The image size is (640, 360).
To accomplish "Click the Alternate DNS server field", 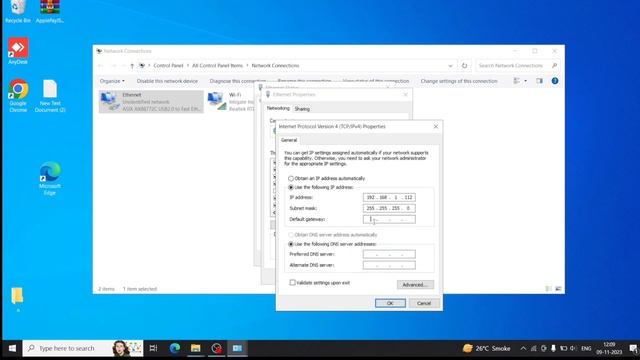I will click(x=389, y=265).
